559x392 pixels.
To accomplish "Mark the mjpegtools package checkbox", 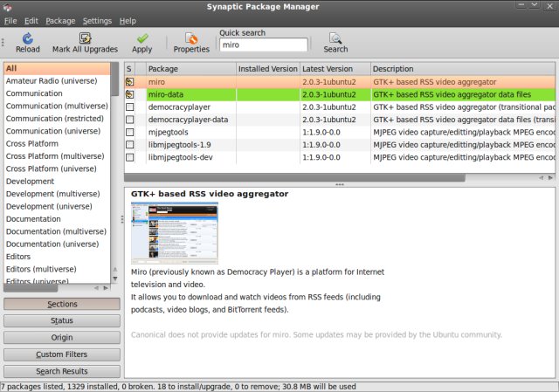I will coord(130,133).
